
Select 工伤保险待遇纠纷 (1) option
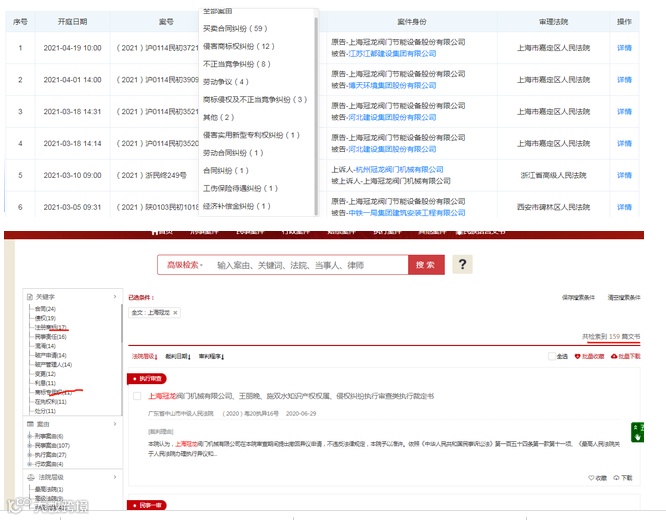tap(240, 188)
